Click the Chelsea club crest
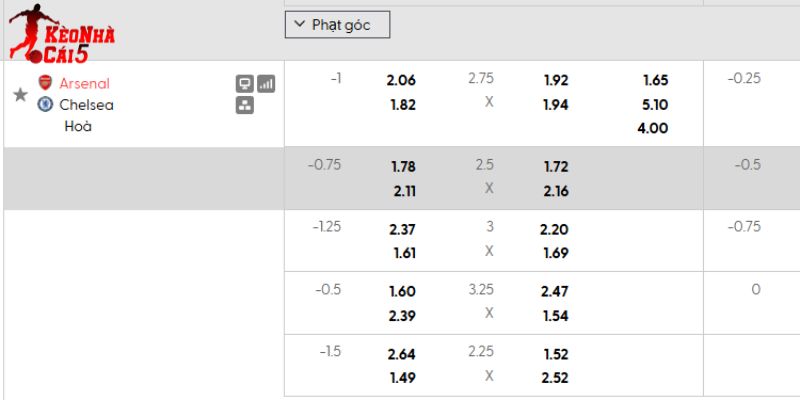The height and width of the screenshot is (400, 800). 44,104
